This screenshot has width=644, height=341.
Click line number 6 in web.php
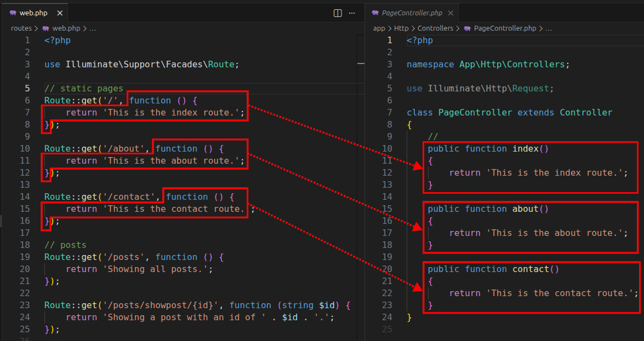coord(27,101)
